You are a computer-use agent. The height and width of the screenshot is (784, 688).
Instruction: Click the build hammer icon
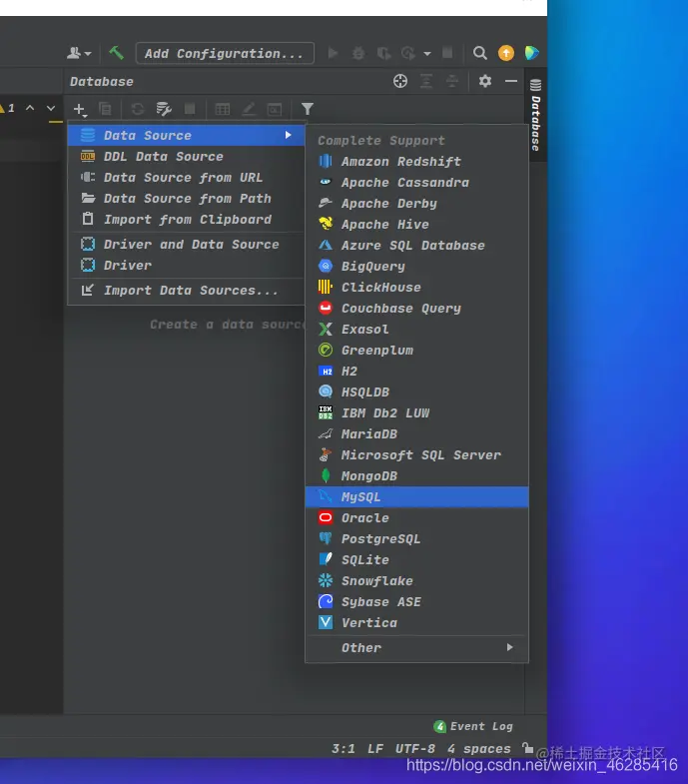click(x=116, y=53)
